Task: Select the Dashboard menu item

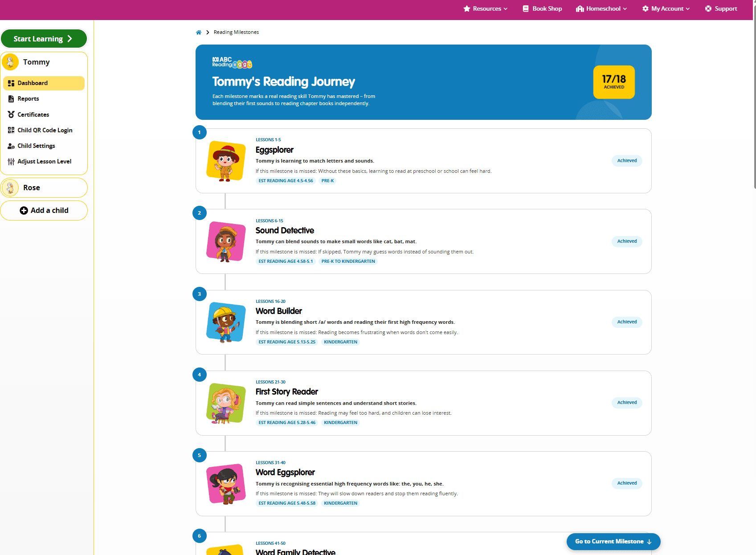Action: pyautogui.click(x=44, y=83)
